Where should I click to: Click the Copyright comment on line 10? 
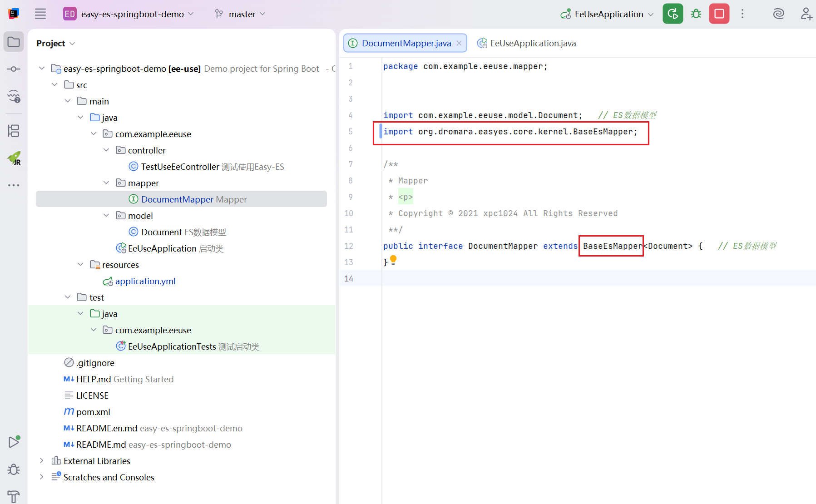click(x=503, y=213)
